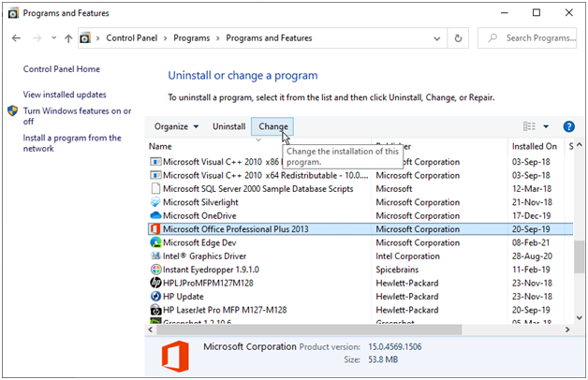Select the Intel Graphics Driver entry
588x380 pixels.
[x=204, y=256]
